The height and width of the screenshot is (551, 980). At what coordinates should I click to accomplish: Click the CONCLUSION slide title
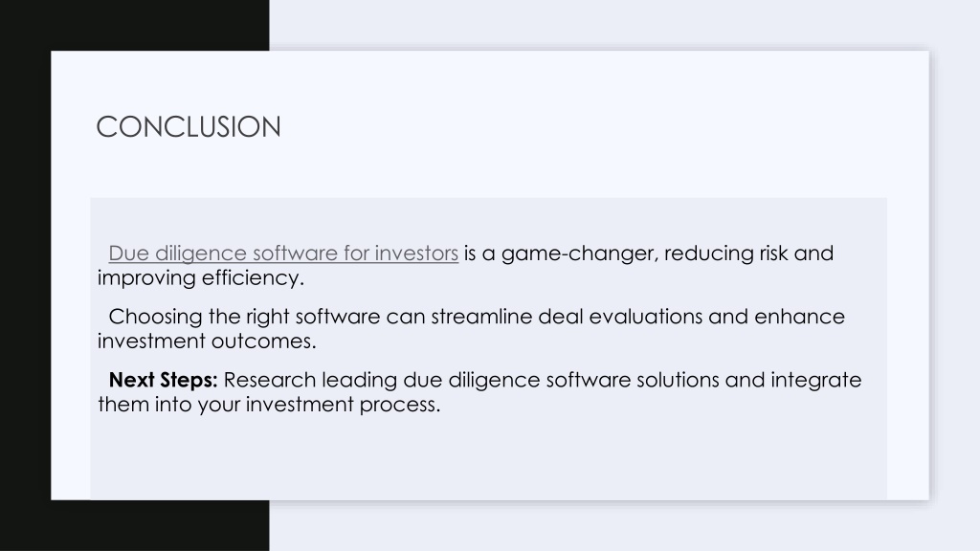tap(189, 127)
